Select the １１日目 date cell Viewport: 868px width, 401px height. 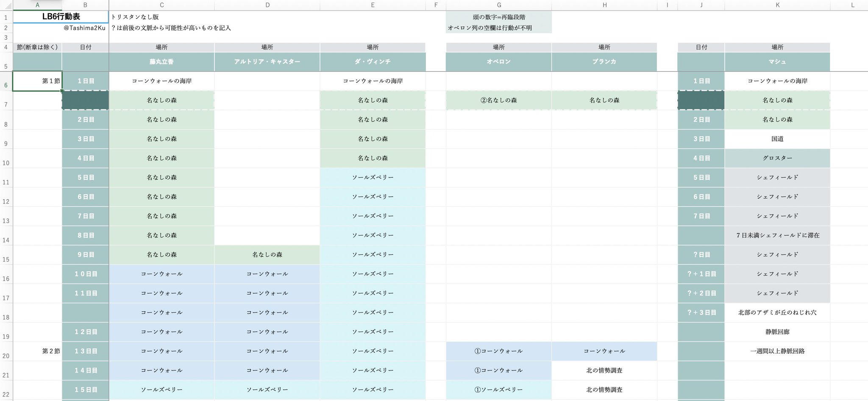point(85,293)
